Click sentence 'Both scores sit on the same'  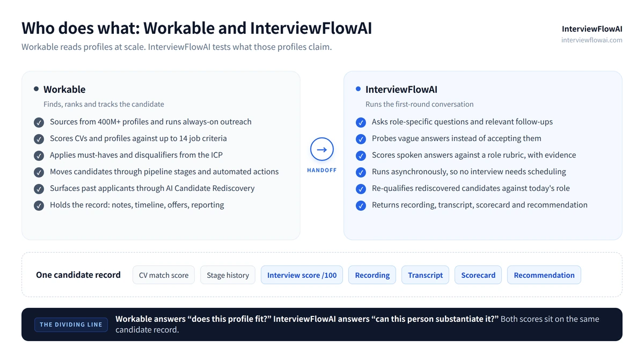550,319
